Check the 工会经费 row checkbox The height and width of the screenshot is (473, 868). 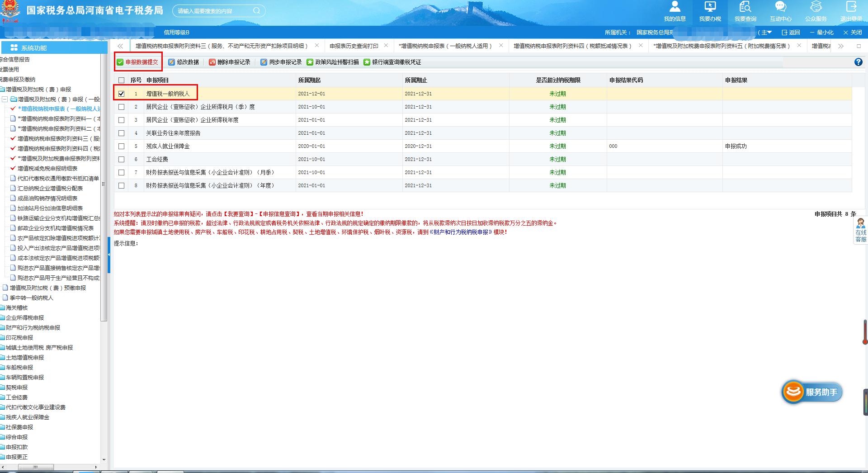pos(121,159)
